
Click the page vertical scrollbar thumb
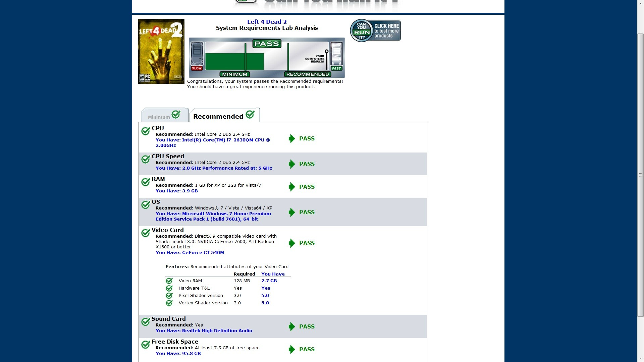640,175
